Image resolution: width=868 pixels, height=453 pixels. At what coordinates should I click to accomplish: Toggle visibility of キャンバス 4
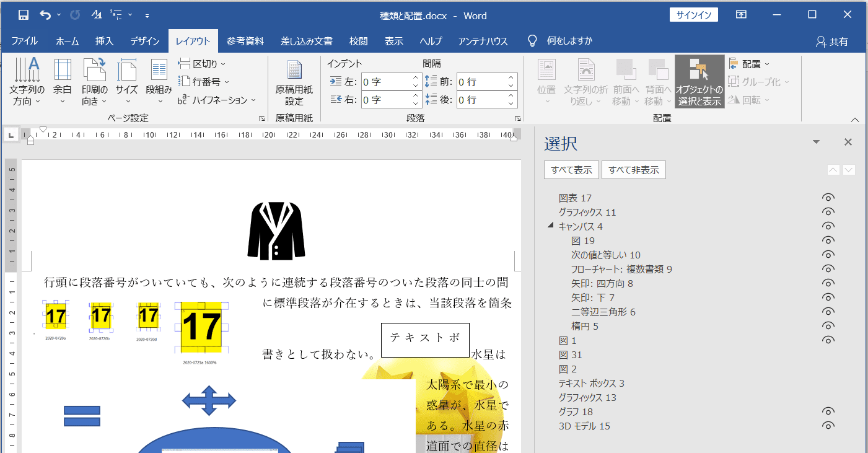coord(828,227)
